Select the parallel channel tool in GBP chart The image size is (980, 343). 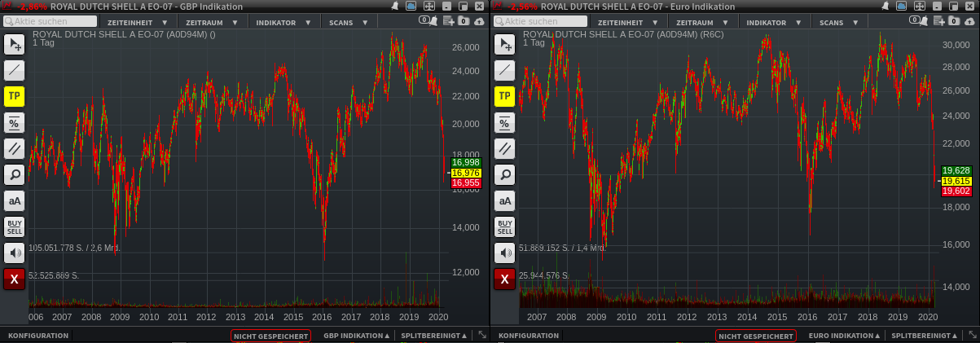[14, 148]
